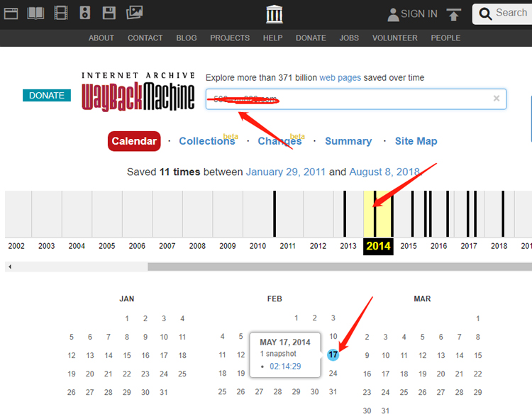This screenshot has height=419, width=532.
Task: Open the HELP menu item
Action: pos(273,38)
